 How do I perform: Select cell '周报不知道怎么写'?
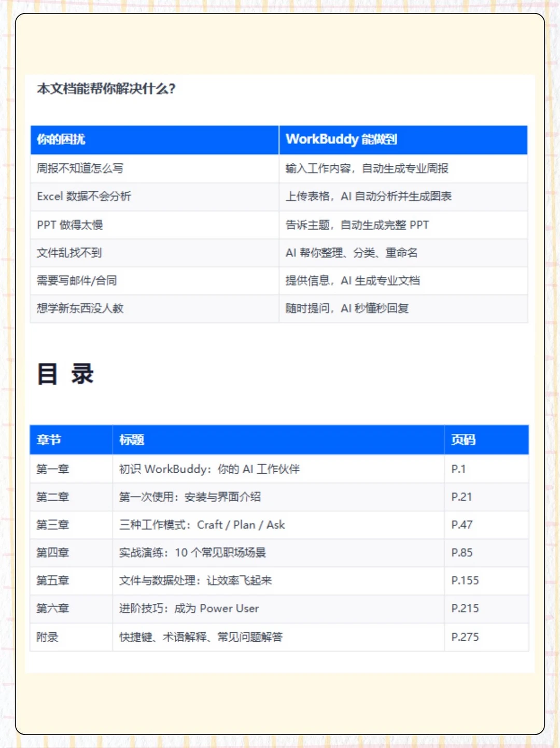pyautogui.click(x=155, y=168)
